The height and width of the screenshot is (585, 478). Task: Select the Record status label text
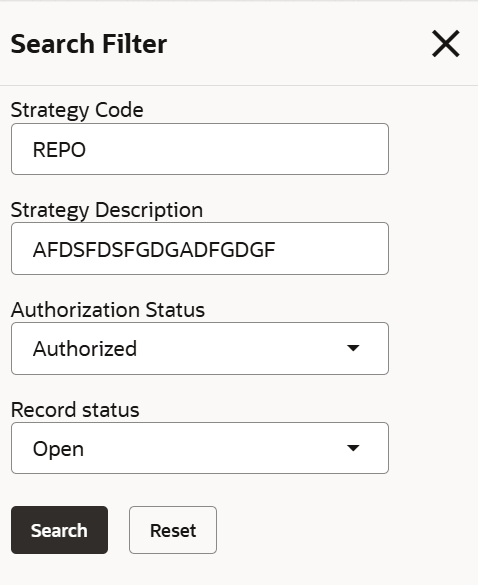[x=75, y=410]
